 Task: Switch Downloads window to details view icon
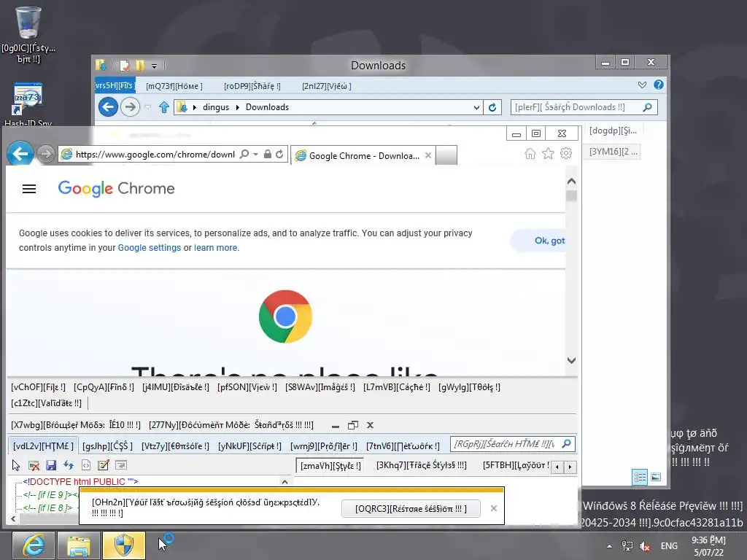tap(640, 477)
